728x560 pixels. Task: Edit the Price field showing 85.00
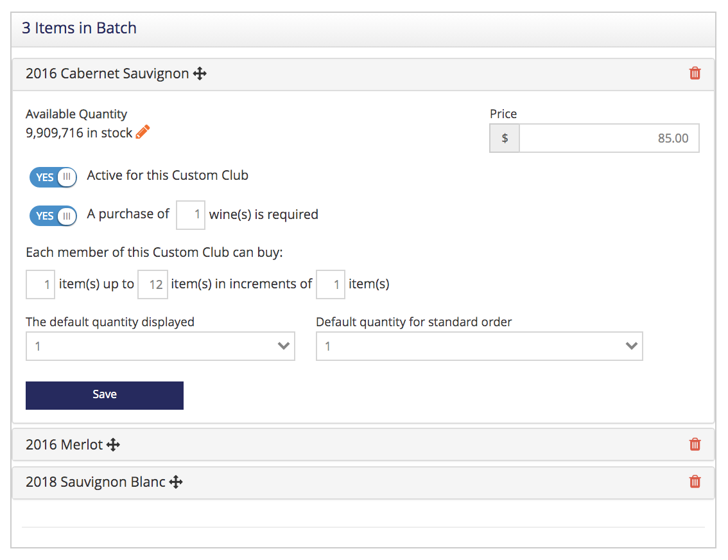pos(609,137)
